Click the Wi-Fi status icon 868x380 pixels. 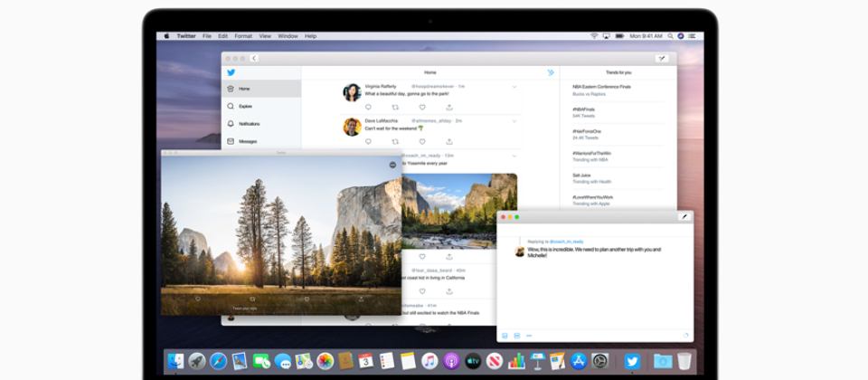(x=594, y=36)
